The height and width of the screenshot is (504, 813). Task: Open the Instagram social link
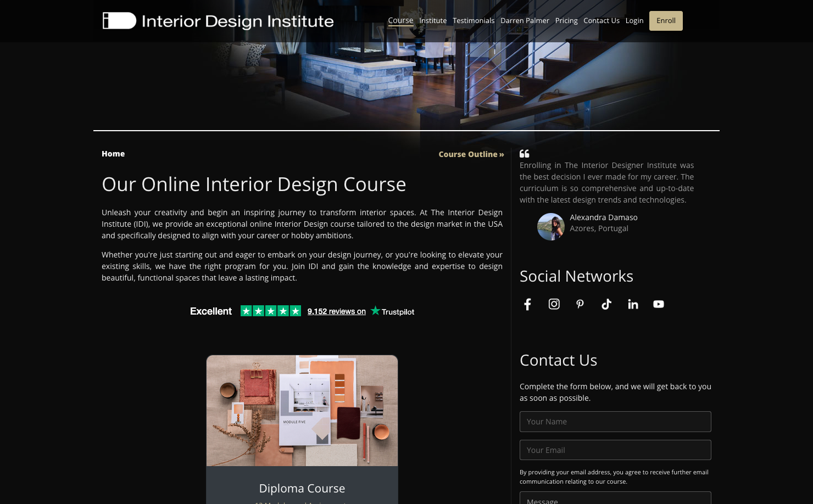tap(554, 304)
